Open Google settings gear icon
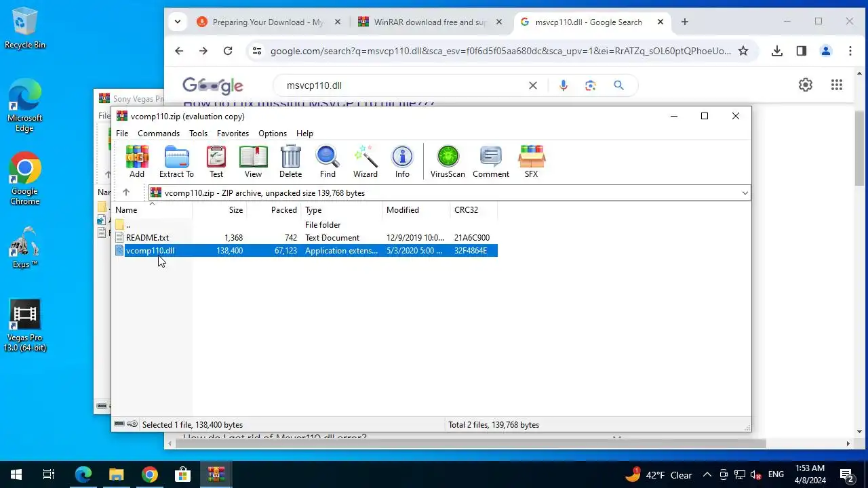Image resolution: width=868 pixels, height=488 pixels. [x=806, y=85]
